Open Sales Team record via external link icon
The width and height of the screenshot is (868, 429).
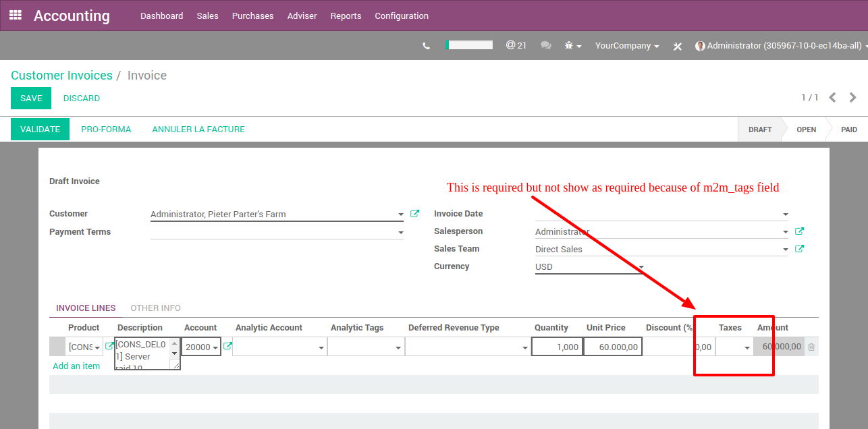pyautogui.click(x=798, y=248)
